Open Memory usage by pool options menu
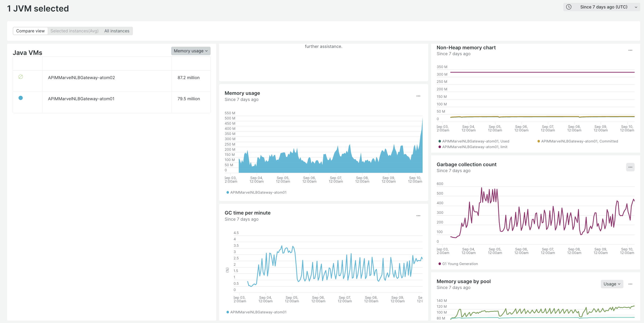The height and width of the screenshot is (323, 644). coord(630,284)
